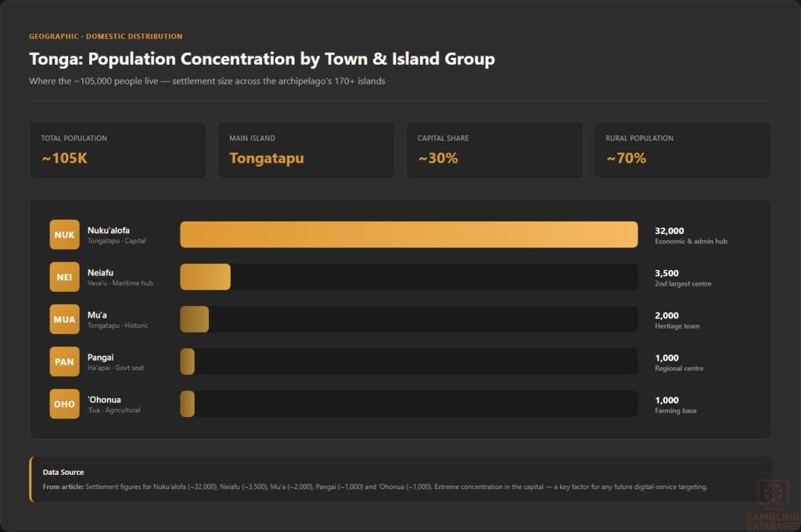The height and width of the screenshot is (532, 801).
Task: Click the 'Mu'a' town name
Action: (97, 315)
